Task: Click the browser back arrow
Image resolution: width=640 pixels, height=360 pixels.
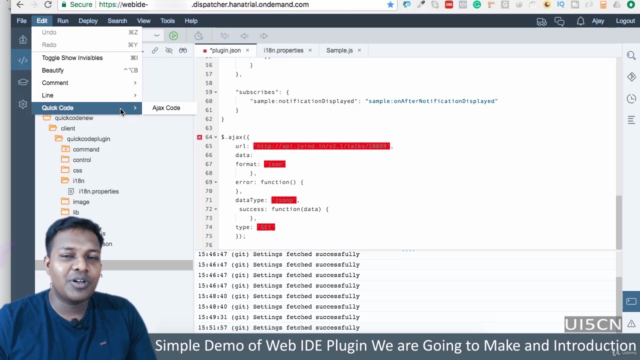Action: 20,5
